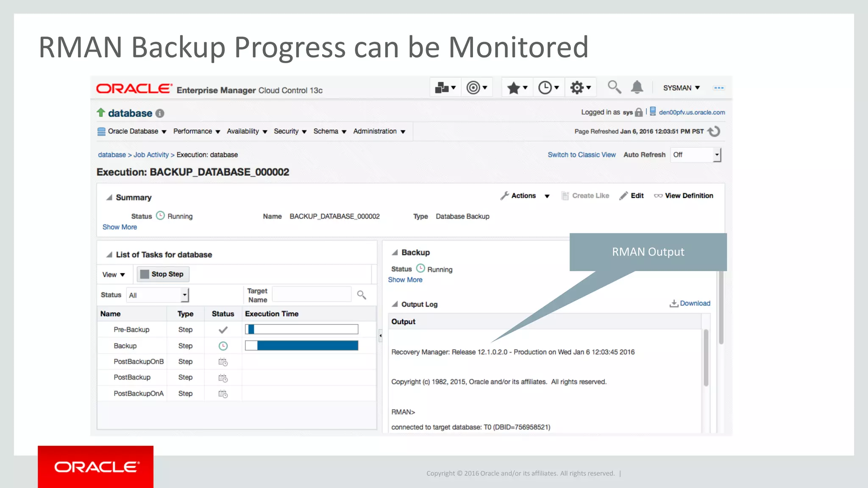Screen dimensions: 868x488
Task: Click the Backup panel running clock icon
Action: click(x=420, y=268)
